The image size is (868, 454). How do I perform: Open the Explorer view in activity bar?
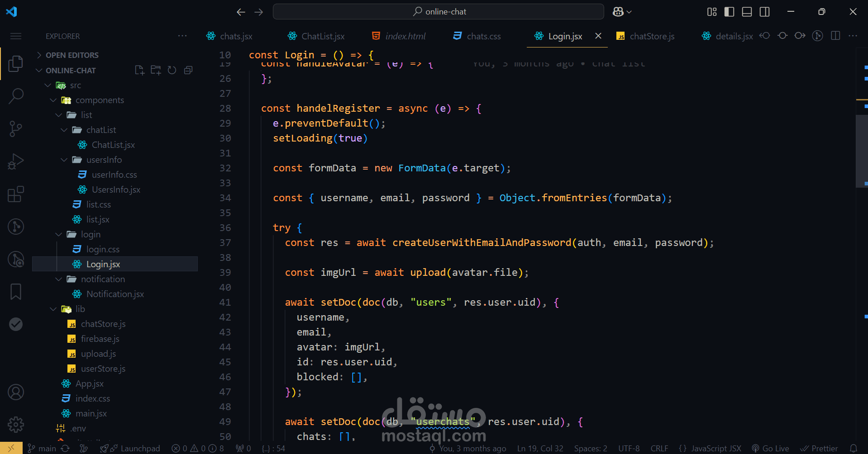[16, 63]
